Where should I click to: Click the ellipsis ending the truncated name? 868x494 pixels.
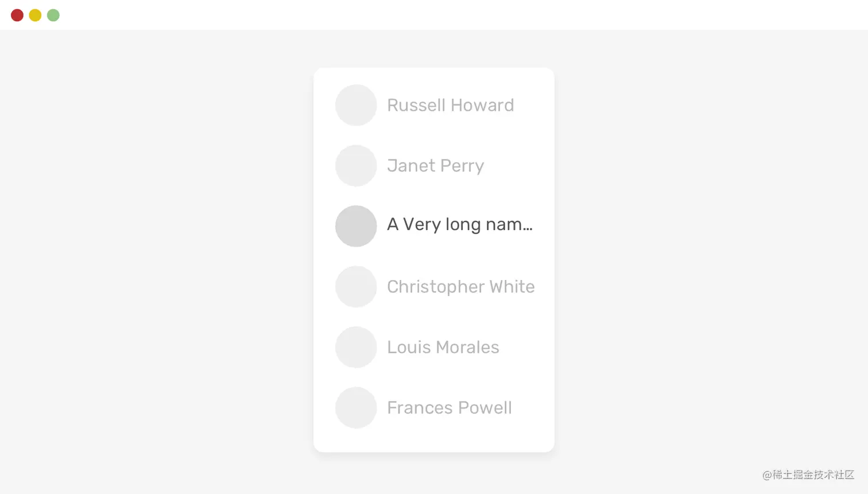click(528, 228)
